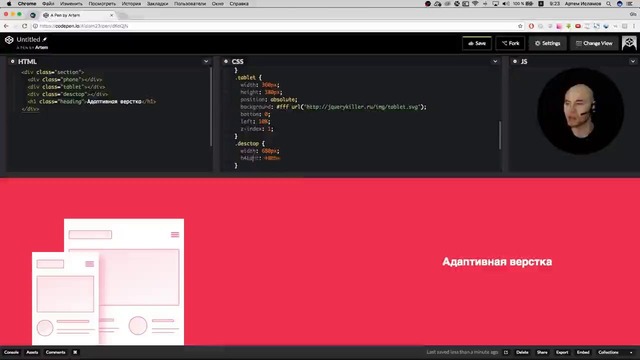The width and height of the screenshot is (640, 360).
Task: View site info left of the URL
Action: (35, 26)
